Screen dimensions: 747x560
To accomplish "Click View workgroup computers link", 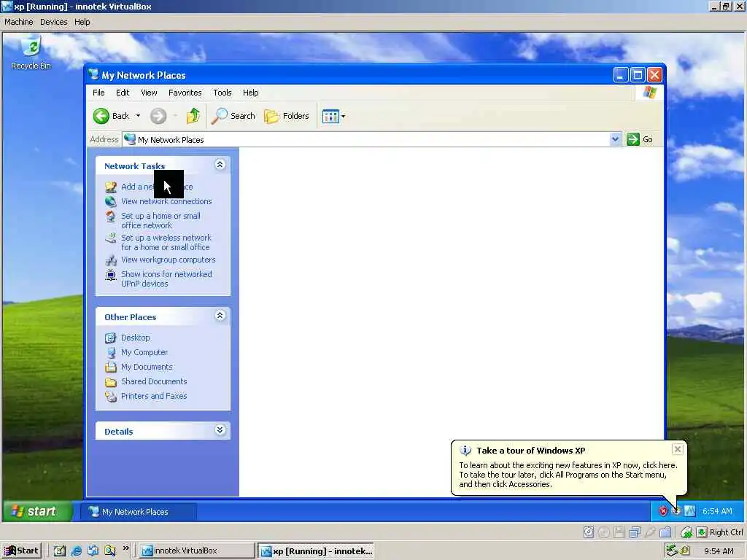I will (169, 260).
